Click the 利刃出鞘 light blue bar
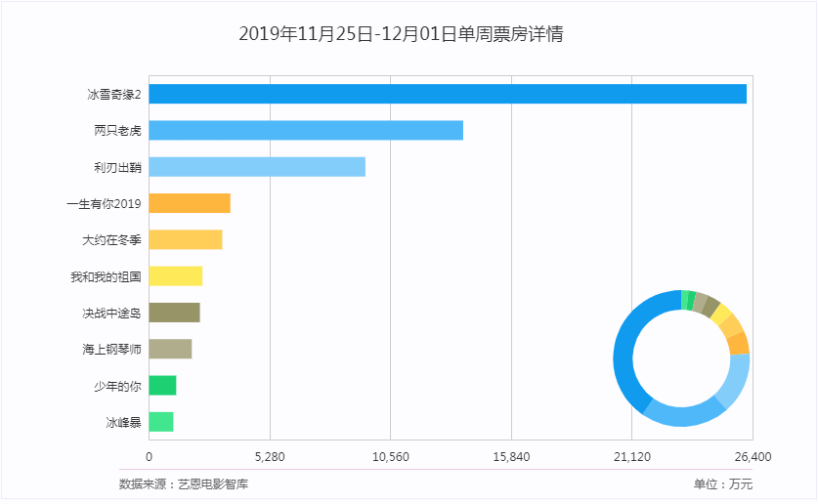The width and height of the screenshot is (818, 504). point(257,167)
